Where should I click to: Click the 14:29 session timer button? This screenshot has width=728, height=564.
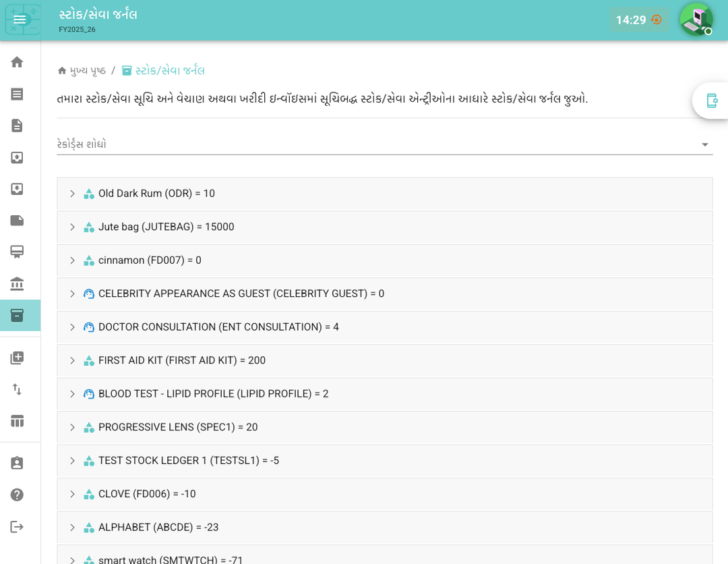pos(639,20)
